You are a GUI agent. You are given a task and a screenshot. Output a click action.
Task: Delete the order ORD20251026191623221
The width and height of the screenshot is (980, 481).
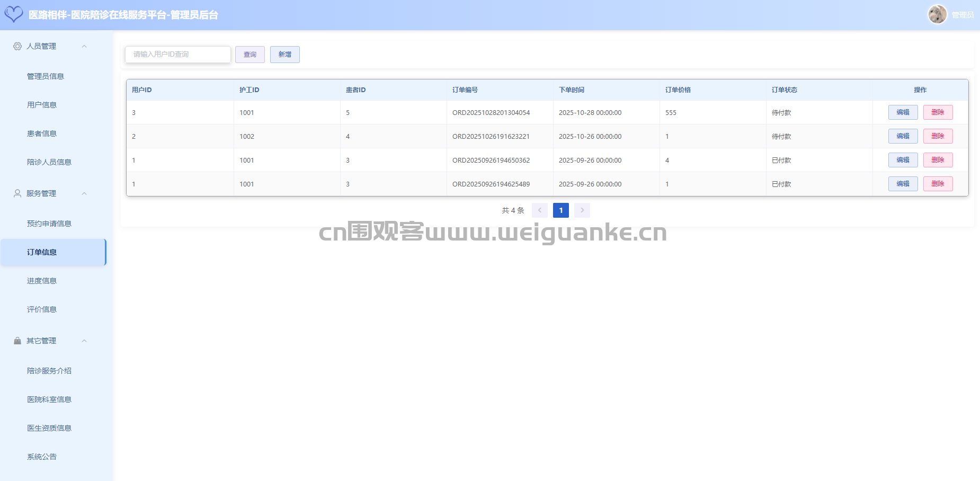point(938,136)
